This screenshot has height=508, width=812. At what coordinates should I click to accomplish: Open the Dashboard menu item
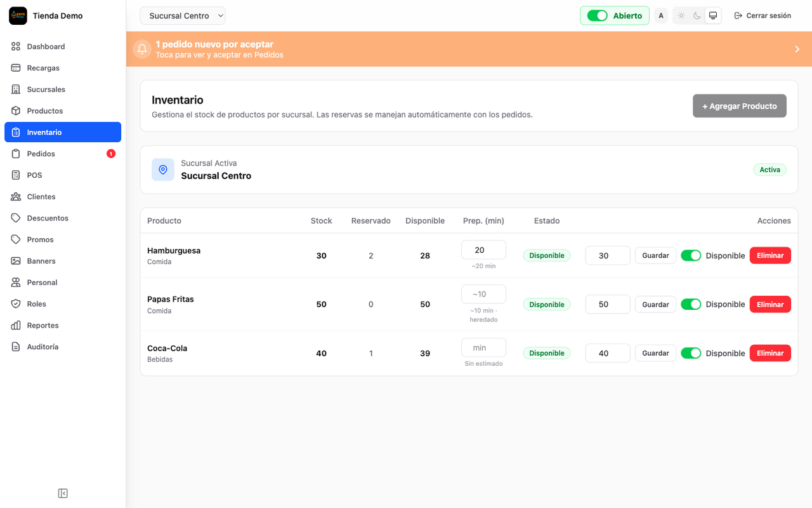pyautogui.click(x=63, y=46)
